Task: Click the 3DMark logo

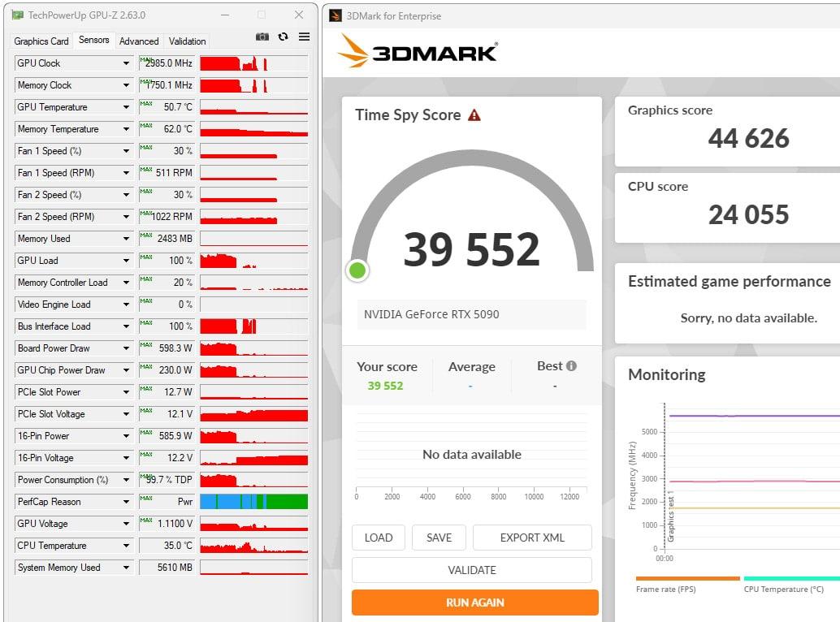Action: pos(418,51)
